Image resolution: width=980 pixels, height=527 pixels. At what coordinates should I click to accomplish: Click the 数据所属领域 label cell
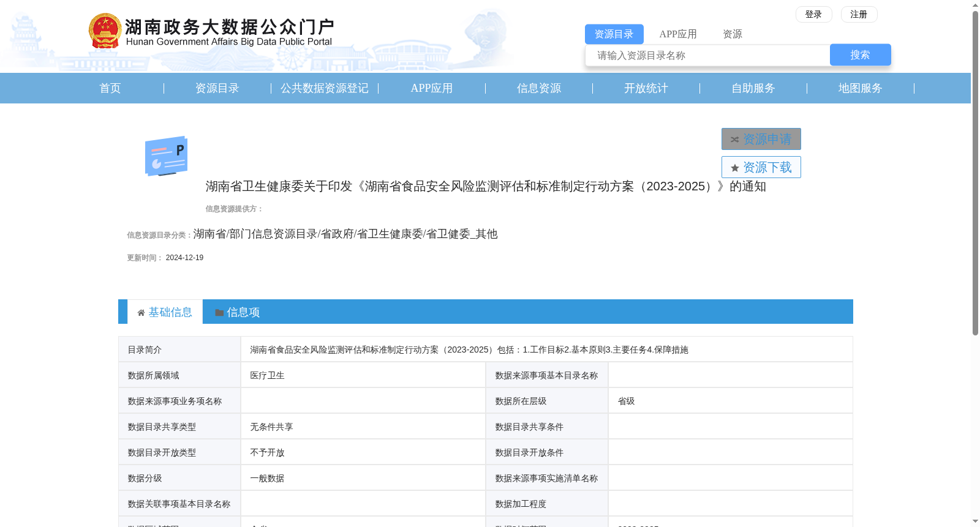179,375
